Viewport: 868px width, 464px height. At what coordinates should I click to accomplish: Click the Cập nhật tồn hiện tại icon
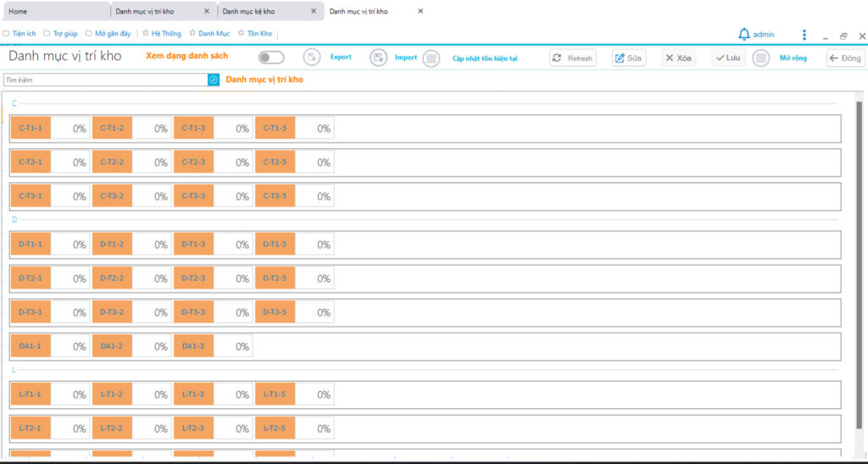pyautogui.click(x=431, y=58)
